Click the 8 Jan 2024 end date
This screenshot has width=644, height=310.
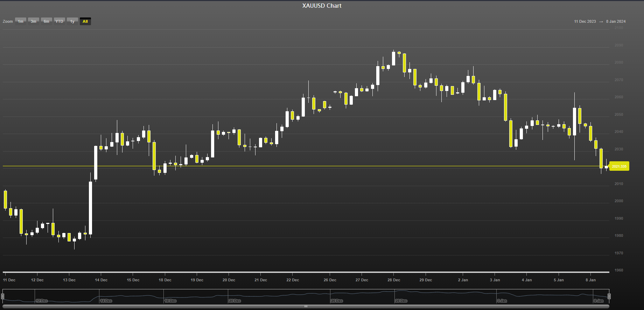pos(616,21)
